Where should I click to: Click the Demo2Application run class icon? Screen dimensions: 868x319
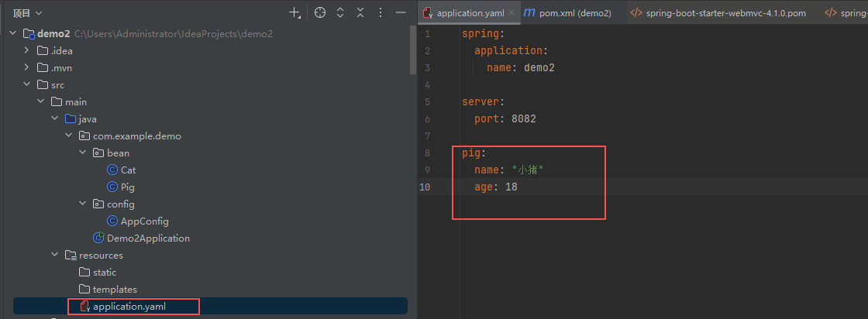(98, 238)
